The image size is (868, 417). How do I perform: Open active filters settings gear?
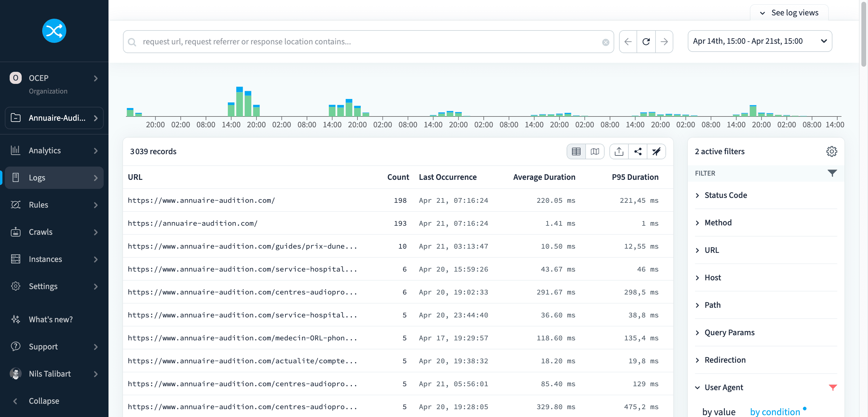point(831,151)
